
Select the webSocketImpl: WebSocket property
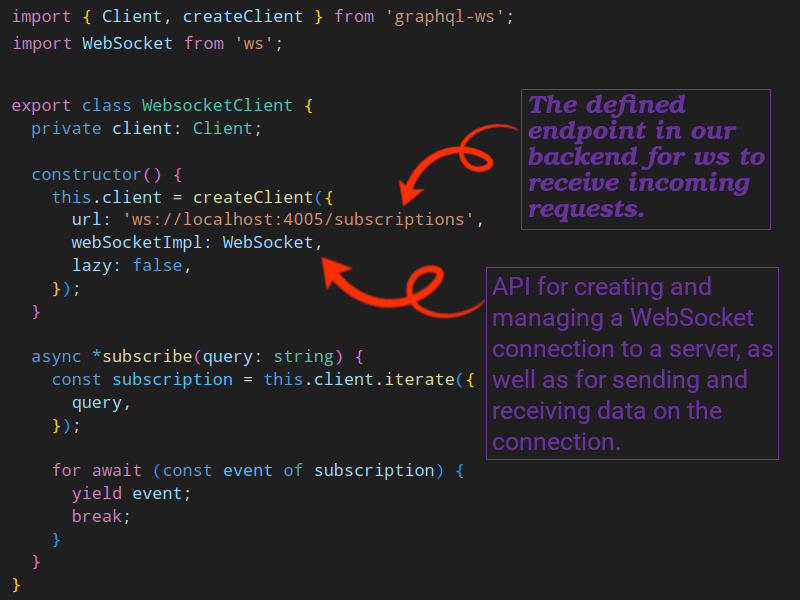pyautogui.click(x=195, y=242)
